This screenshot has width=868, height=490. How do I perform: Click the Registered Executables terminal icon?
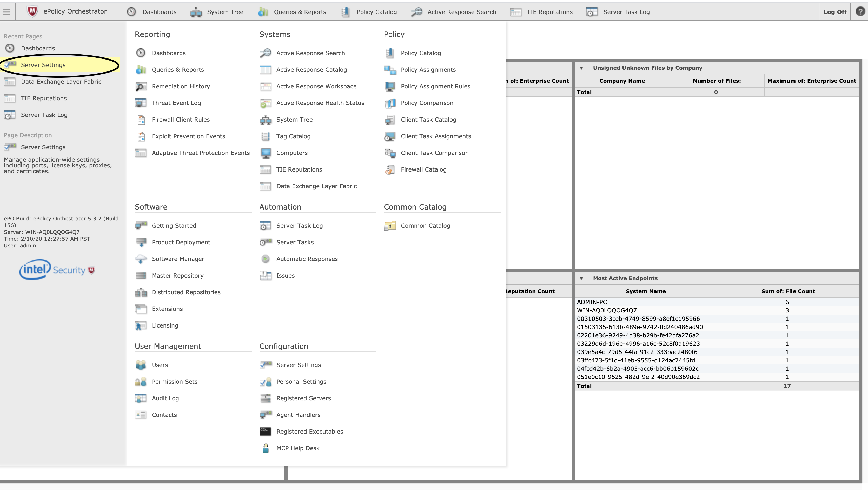coord(265,432)
